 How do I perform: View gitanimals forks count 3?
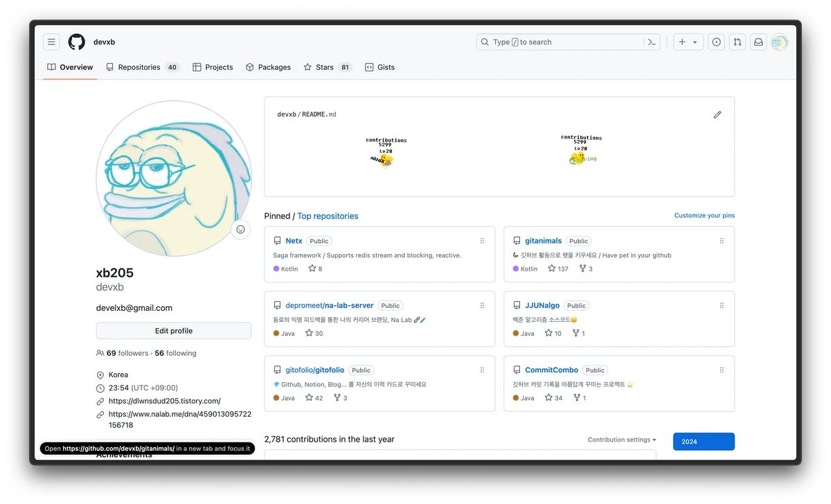pos(586,269)
